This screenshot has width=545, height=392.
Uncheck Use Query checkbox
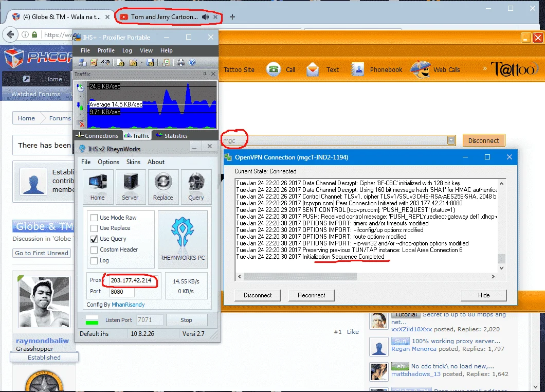point(94,239)
